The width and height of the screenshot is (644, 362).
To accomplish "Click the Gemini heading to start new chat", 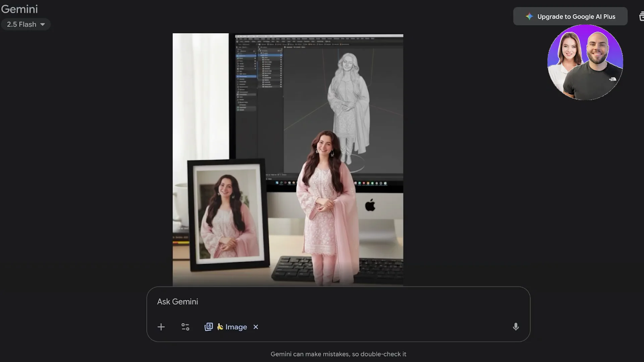I will pos(19,9).
